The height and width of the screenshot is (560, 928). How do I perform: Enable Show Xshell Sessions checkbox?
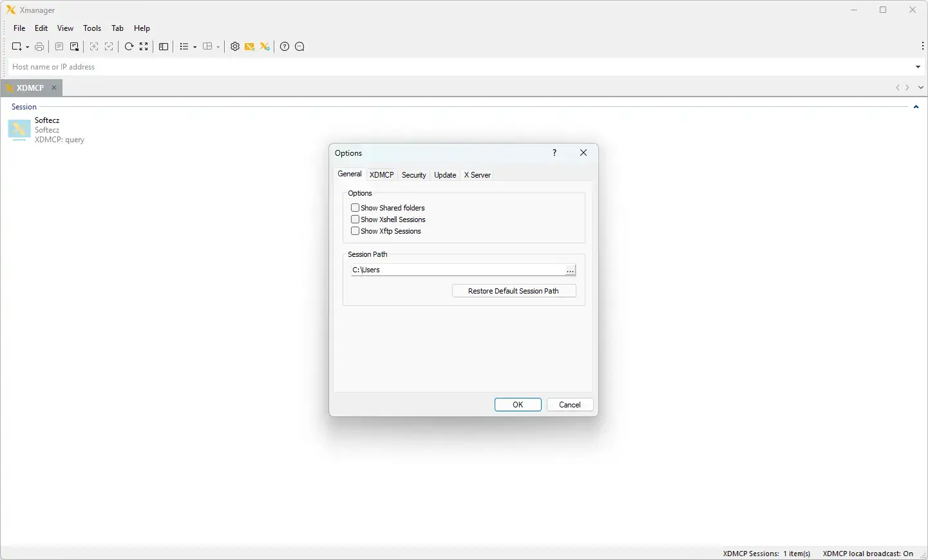[x=355, y=219]
